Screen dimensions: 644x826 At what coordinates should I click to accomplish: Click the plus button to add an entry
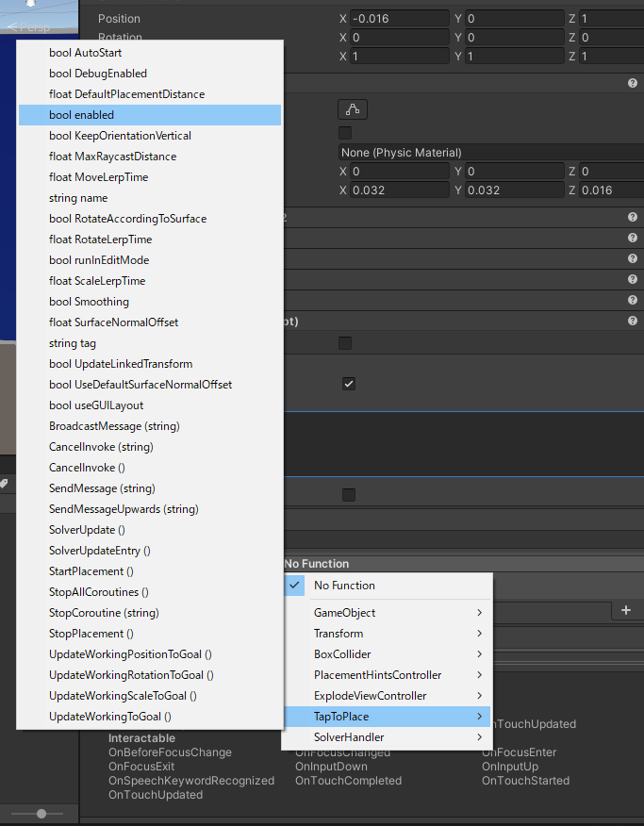[x=625, y=610]
